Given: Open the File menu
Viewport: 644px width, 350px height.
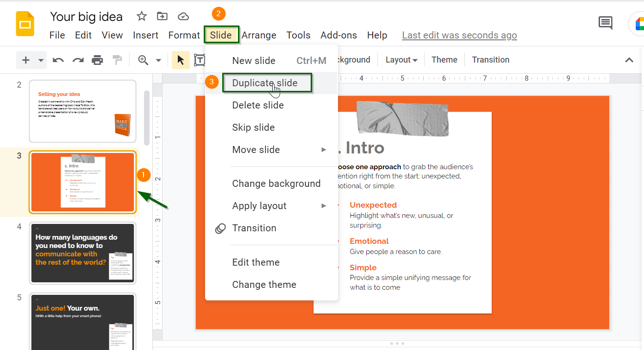Looking at the screenshot, I should tap(57, 35).
